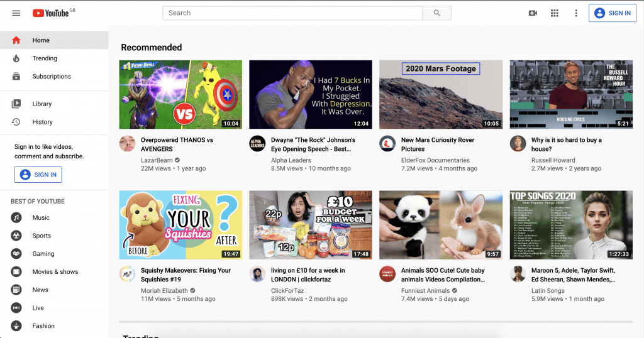Open LazarBeam channel avatar
This screenshot has height=338, width=644.
pyautogui.click(x=127, y=144)
